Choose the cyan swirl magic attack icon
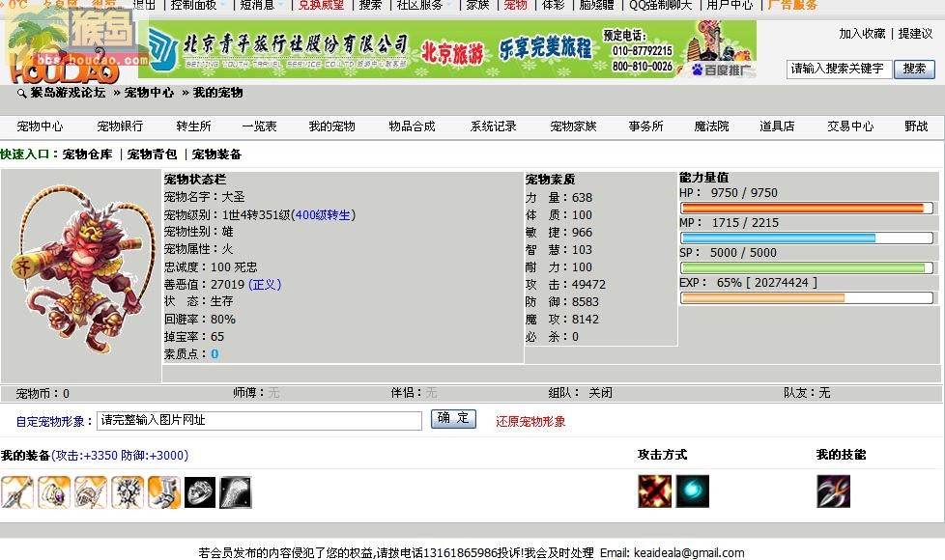 coord(693,491)
